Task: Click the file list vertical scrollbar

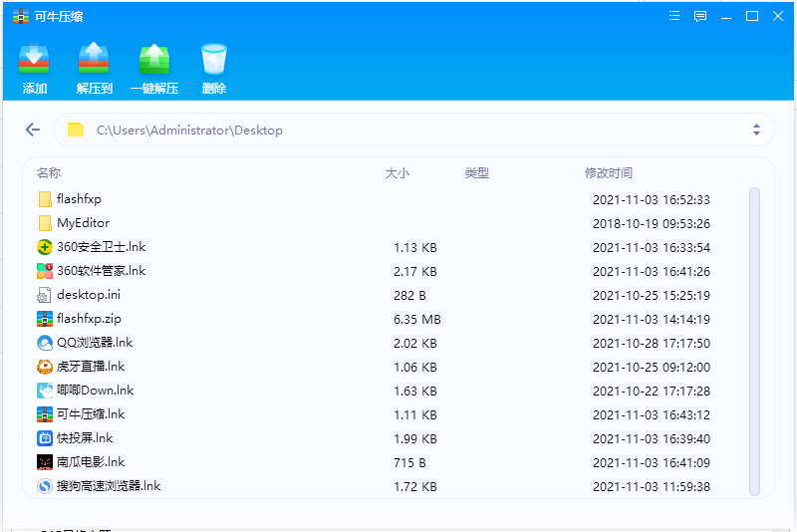Action: click(x=754, y=339)
